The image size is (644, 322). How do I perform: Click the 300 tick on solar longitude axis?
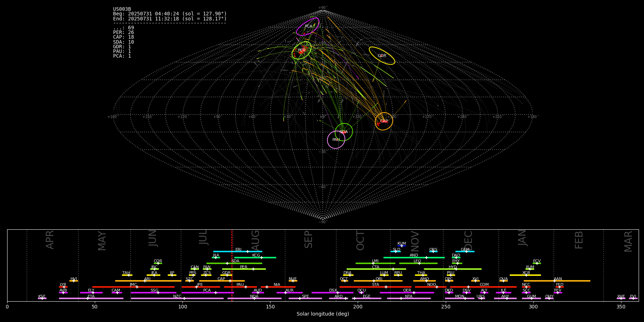click(533, 307)
